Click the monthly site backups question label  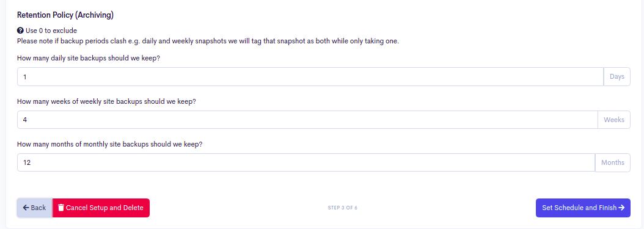[110, 145]
